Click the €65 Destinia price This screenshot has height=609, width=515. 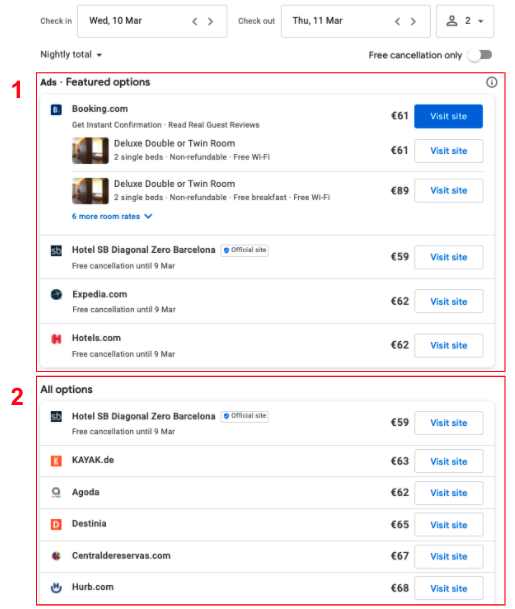(x=400, y=525)
